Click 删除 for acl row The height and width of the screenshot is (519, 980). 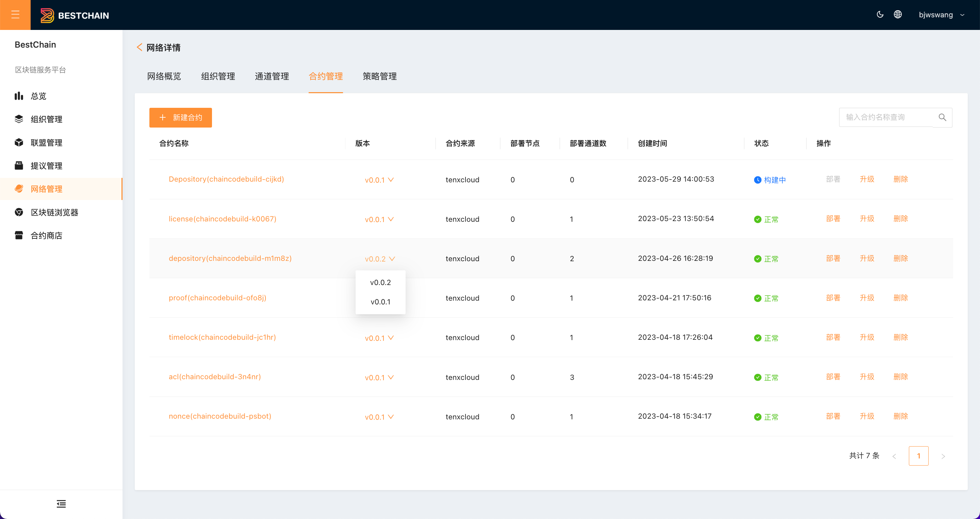point(900,377)
